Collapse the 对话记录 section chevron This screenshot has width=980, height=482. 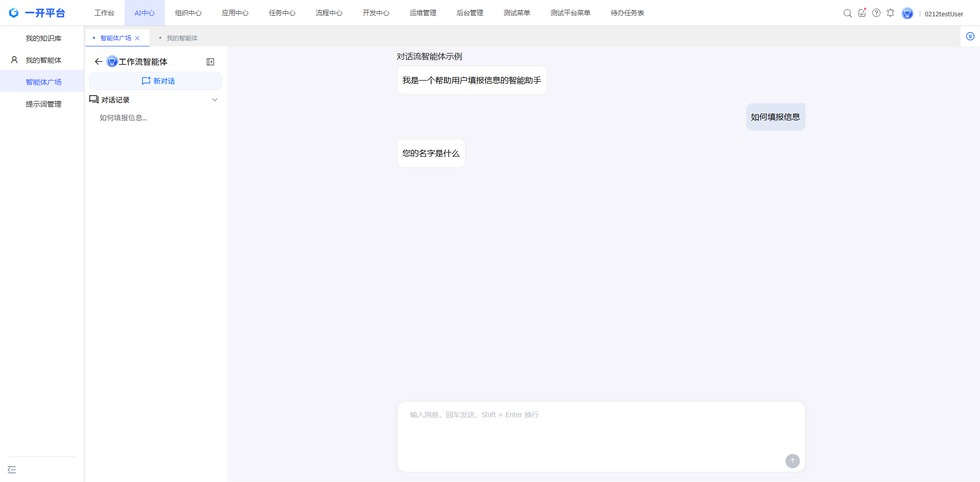[x=215, y=100]
